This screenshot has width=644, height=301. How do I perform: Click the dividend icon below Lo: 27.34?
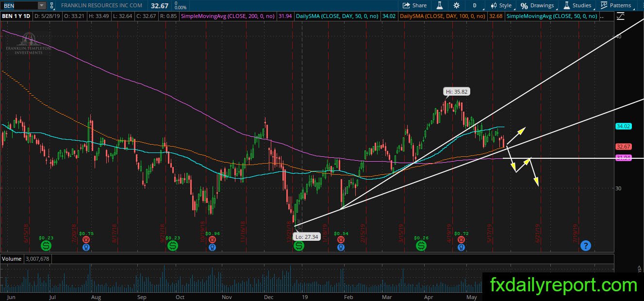click(298, 246)
